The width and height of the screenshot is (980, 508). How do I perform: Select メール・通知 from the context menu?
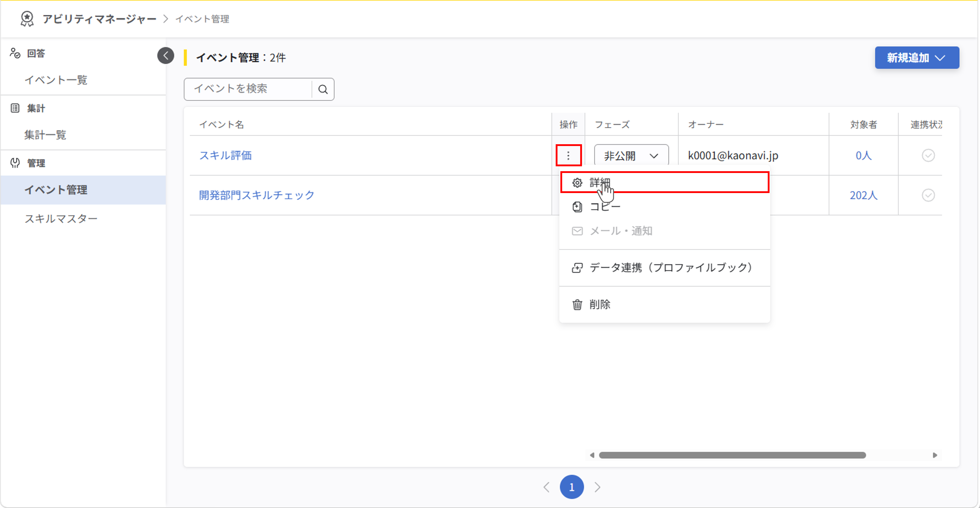point(664,231)
